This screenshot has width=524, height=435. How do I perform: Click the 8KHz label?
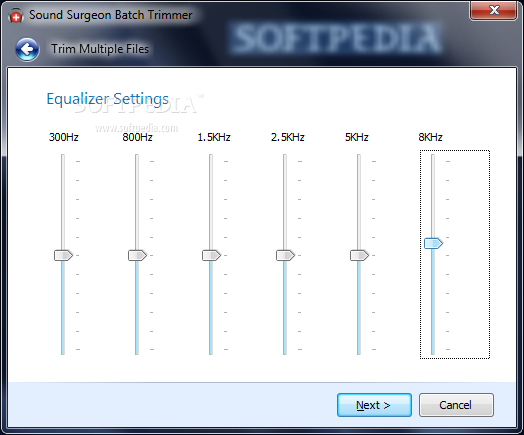pos(430,137)
